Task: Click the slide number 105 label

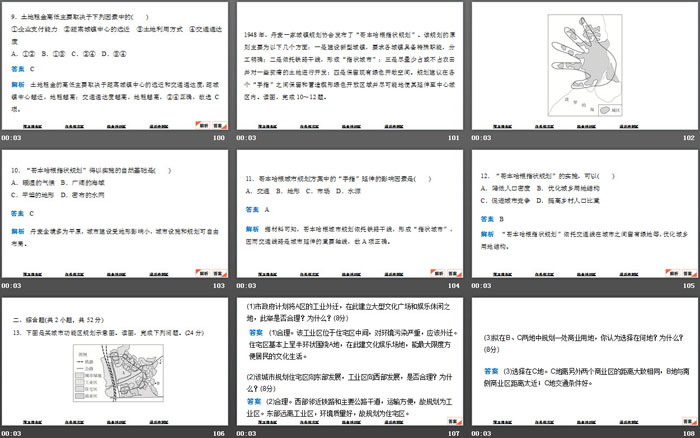Action: coord(689,285)
